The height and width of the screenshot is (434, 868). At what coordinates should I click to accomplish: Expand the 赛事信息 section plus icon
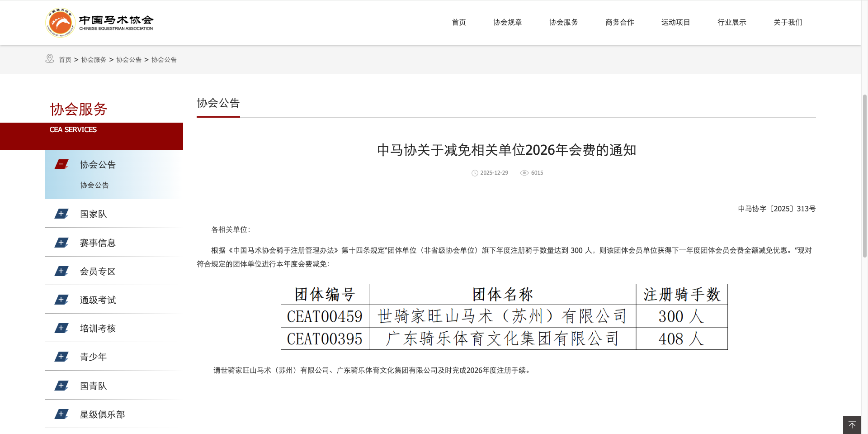pyautogui.click(x=61, y=243)
